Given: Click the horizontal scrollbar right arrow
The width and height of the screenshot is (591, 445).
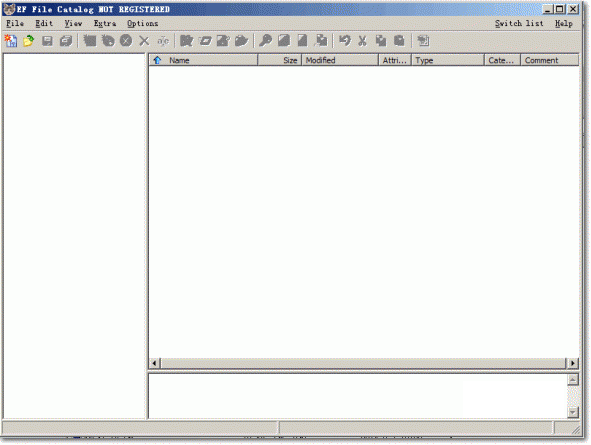Looking at the screenshot, I should coord(573,363).
